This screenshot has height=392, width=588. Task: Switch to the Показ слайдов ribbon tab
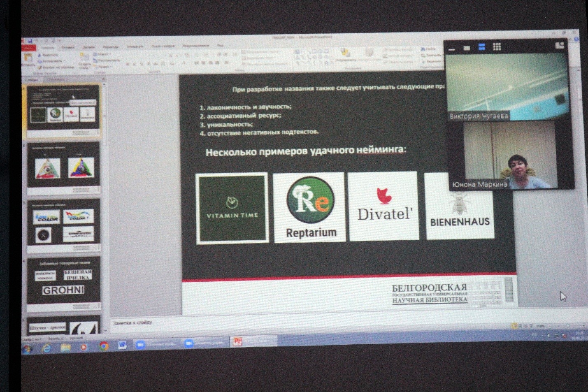163,46
